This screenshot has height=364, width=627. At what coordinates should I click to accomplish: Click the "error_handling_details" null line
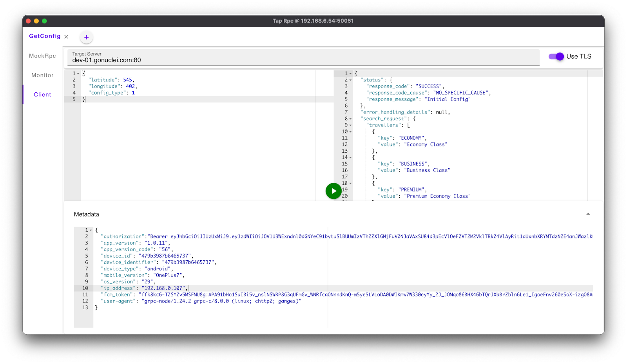[405, 112]
